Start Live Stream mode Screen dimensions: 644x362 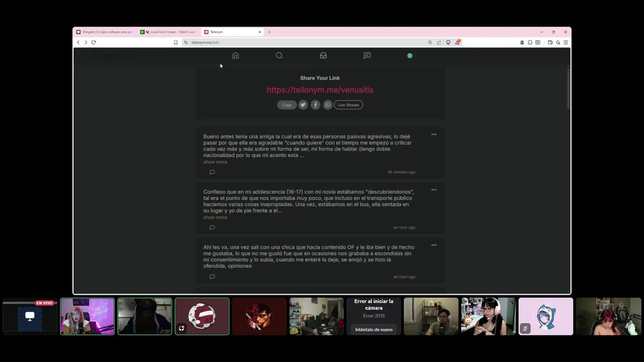point(348,105)
